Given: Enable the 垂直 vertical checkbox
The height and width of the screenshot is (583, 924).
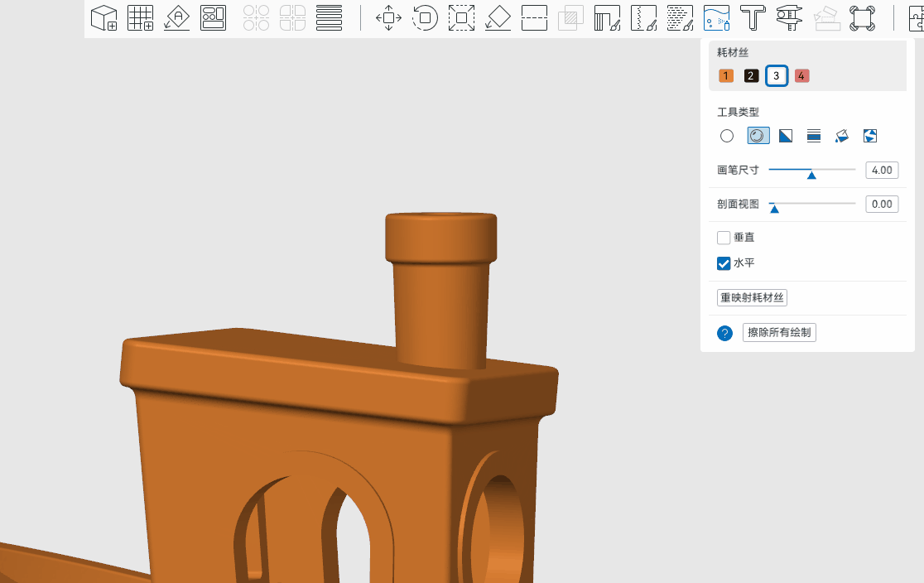Looking at the screenshot, I should (x=724, y=238).
